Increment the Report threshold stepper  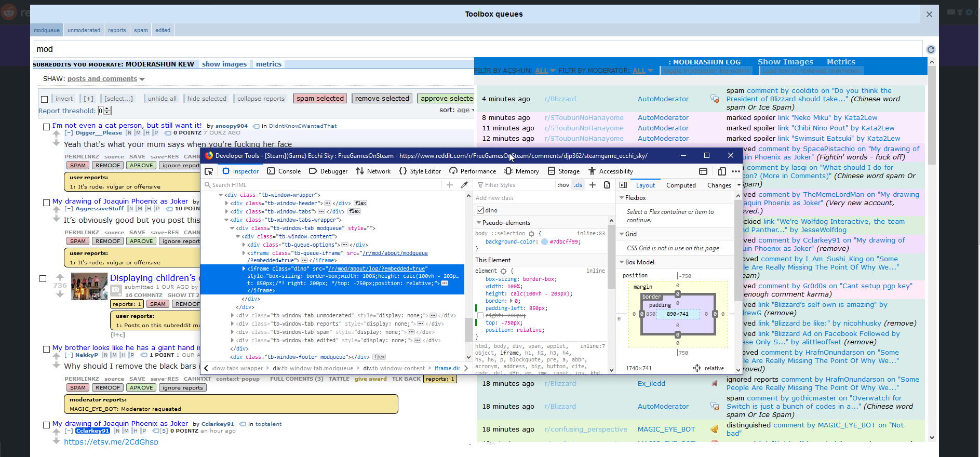(107, 109)
